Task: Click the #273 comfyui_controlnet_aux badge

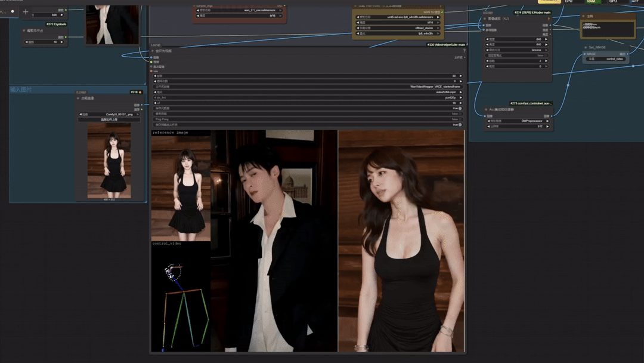Action: coord(531,103)
